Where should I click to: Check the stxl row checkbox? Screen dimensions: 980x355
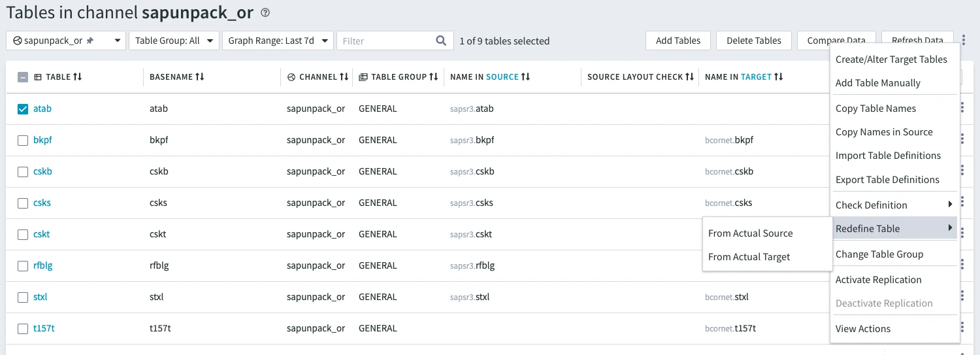click(x=23, y=297)
